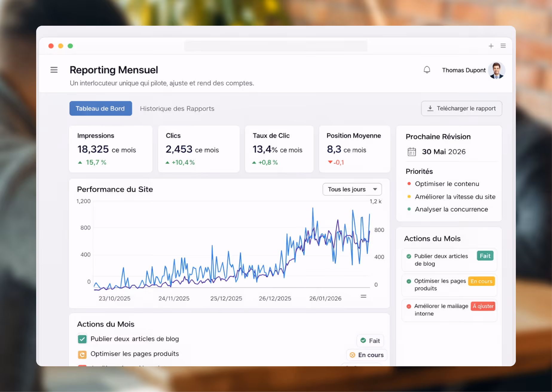Viewport: 552px width, 392px height.
Task: Click the 23/10/2025 axis label
Action: tap(114, 298)
